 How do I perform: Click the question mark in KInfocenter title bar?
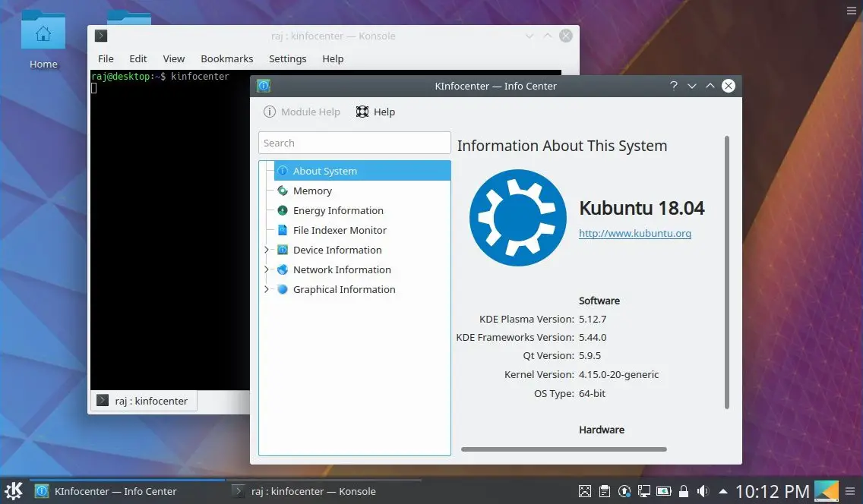pos(674,86)
